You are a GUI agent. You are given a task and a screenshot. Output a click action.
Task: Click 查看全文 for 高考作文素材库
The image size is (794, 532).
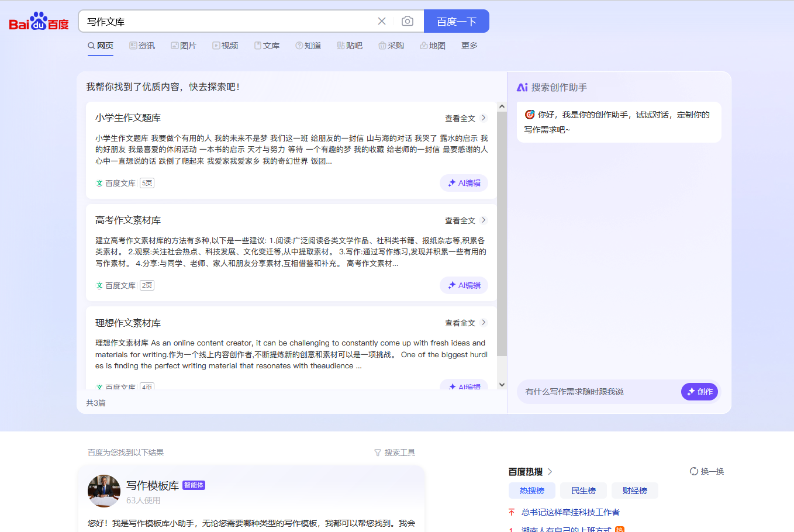(460, 220)
